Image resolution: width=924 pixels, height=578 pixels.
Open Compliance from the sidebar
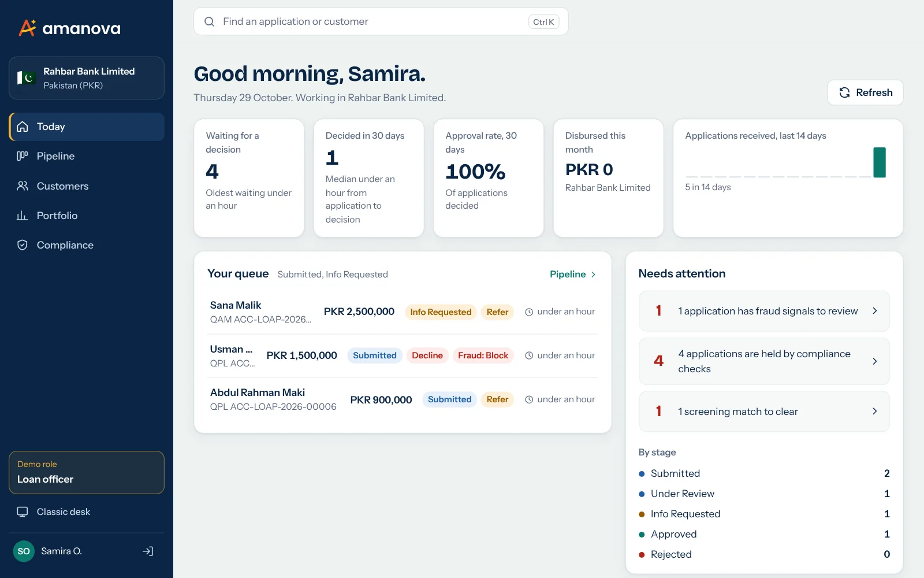pos(87,245)
